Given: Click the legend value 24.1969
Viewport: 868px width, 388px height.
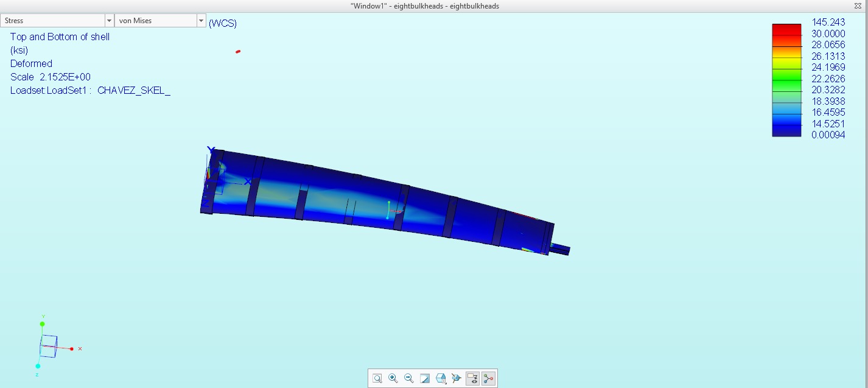Looking at the screenshot, I should [x=828, y=67].
